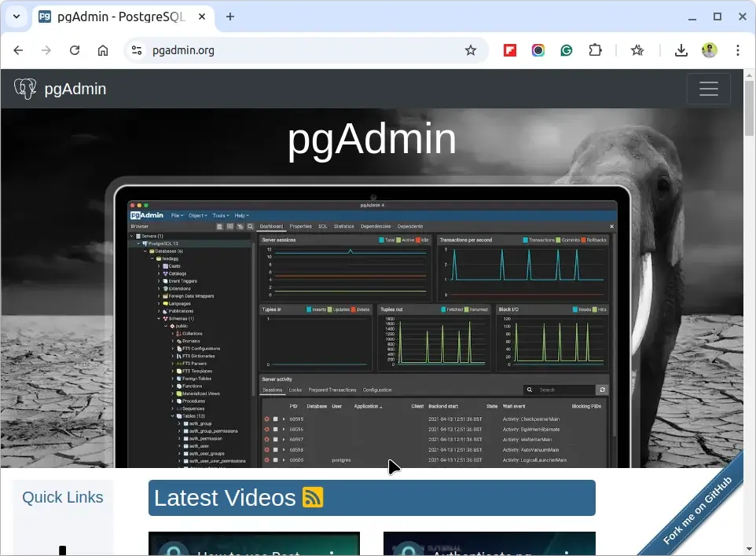Open the 'Authenticate pg...' video thumbnail
756x556 pixels.
tap(490, 543)
